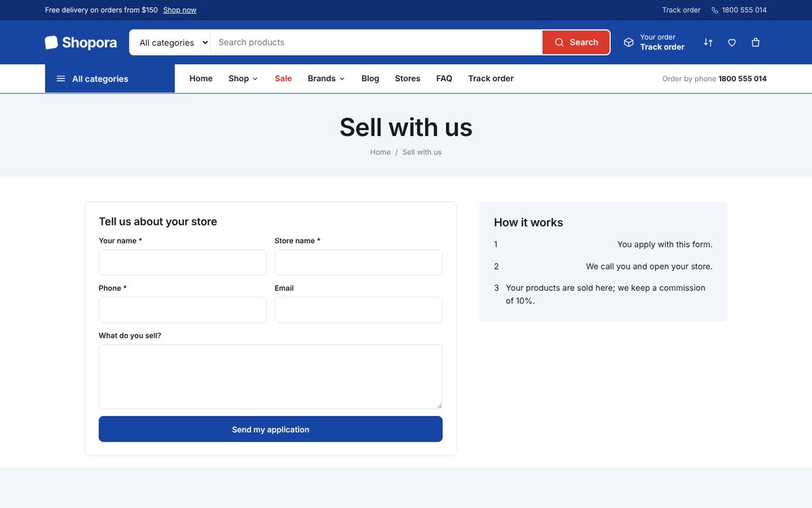Open the Stores menu item
The height and width of the screenshot is (508, 812).
click(407, 79)
